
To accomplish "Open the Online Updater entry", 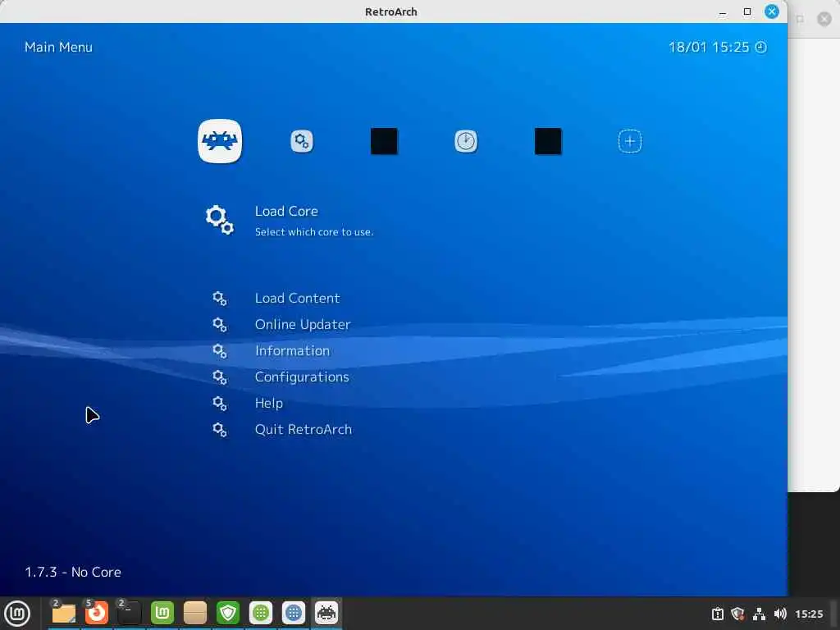I will tap(303, 325).
